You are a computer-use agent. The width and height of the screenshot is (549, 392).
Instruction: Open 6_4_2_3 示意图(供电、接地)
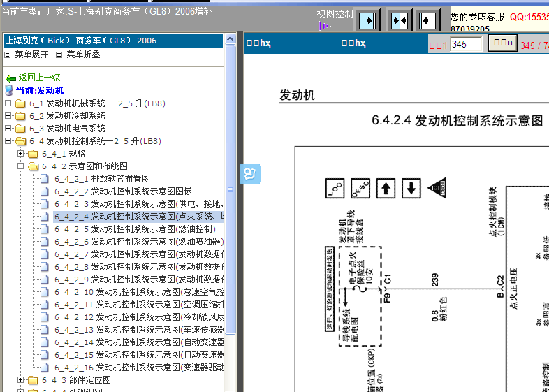[x=139, y=204]
